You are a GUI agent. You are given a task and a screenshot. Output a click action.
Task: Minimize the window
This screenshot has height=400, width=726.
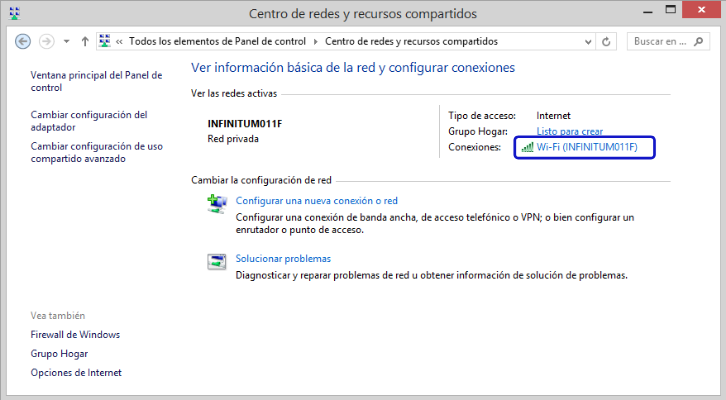[647, 11]
